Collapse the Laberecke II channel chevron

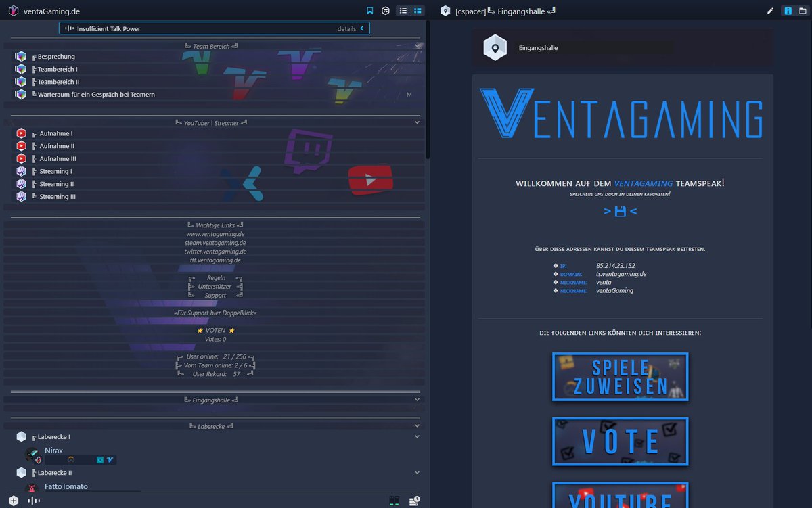point(418,473)
